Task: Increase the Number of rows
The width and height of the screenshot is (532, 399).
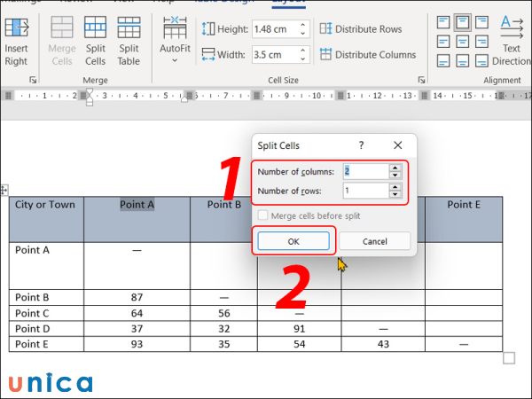Action: pyautogui.click(x=395, y=187)
